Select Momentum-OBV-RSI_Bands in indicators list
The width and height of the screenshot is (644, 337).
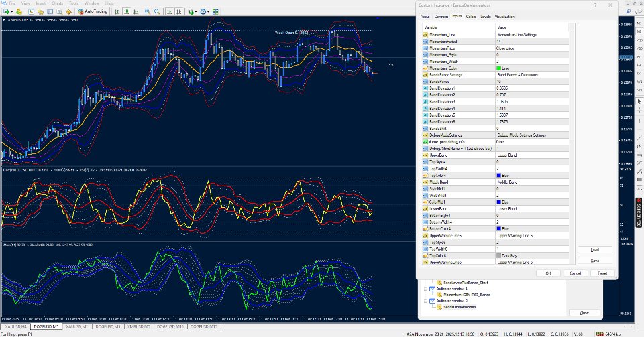(x=467, y=295)
